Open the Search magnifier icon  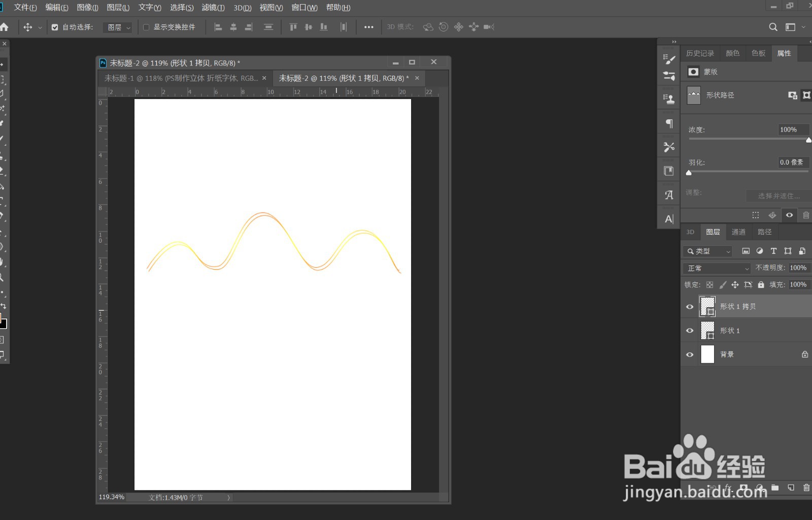click(773, 27)
